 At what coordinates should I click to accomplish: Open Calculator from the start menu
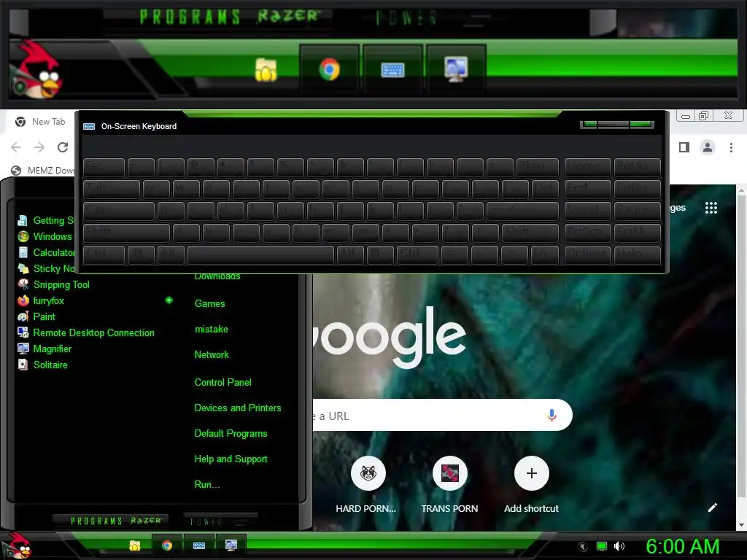(46, 252)
